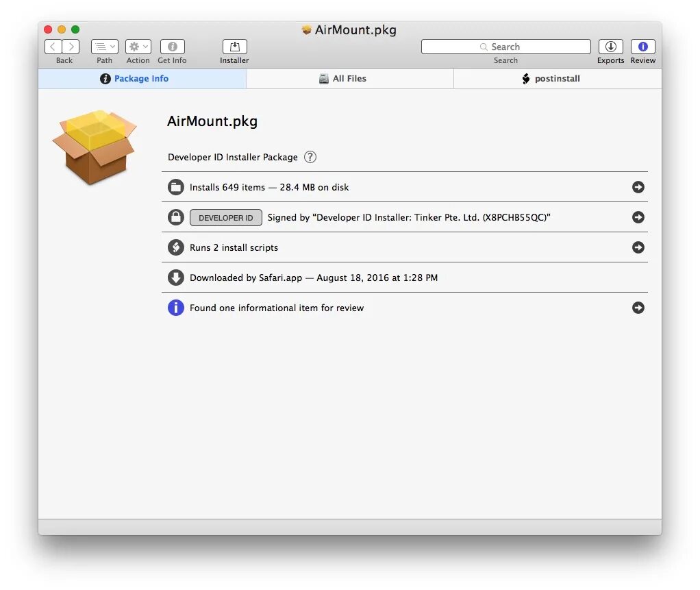700x590 pixels.
Task: Switch to the Package Info tab
Action: 142,79
